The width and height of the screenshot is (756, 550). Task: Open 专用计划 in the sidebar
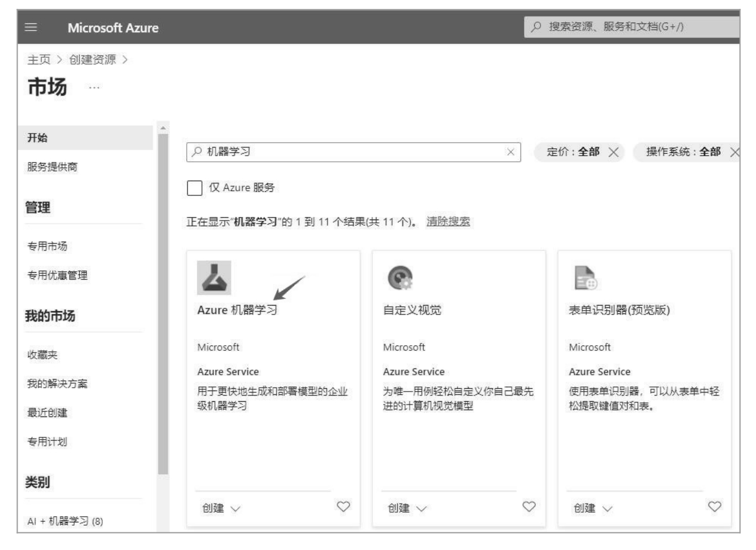(x=47, y=442)
